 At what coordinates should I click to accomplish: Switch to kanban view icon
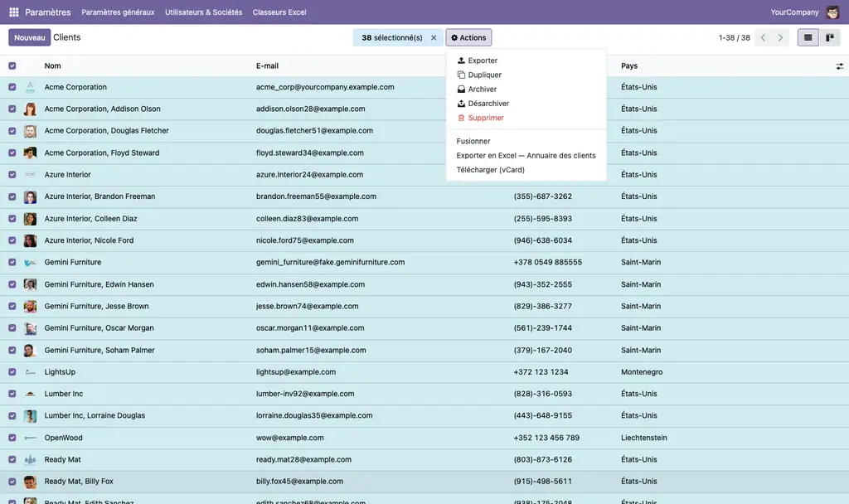click(x=829, y=37)
